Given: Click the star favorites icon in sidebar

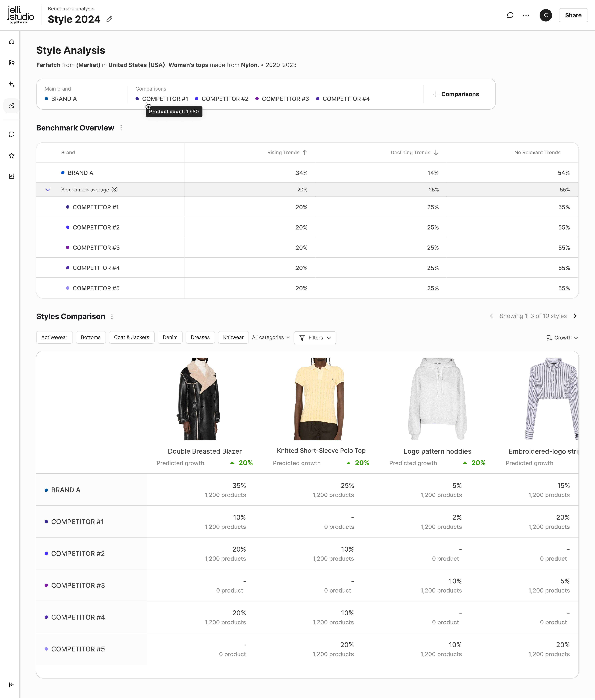Looking at the screenshot, I should [11, 156].
